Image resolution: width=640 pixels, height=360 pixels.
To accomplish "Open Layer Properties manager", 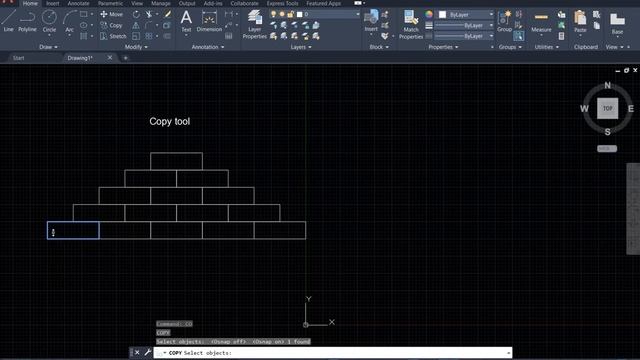I will click(x=255, y=24).
